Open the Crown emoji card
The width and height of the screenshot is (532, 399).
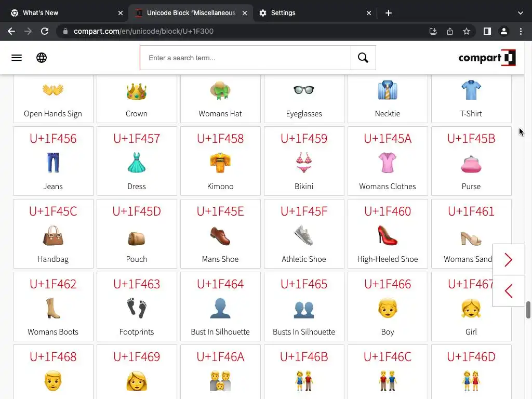click(x=137, y=99)
